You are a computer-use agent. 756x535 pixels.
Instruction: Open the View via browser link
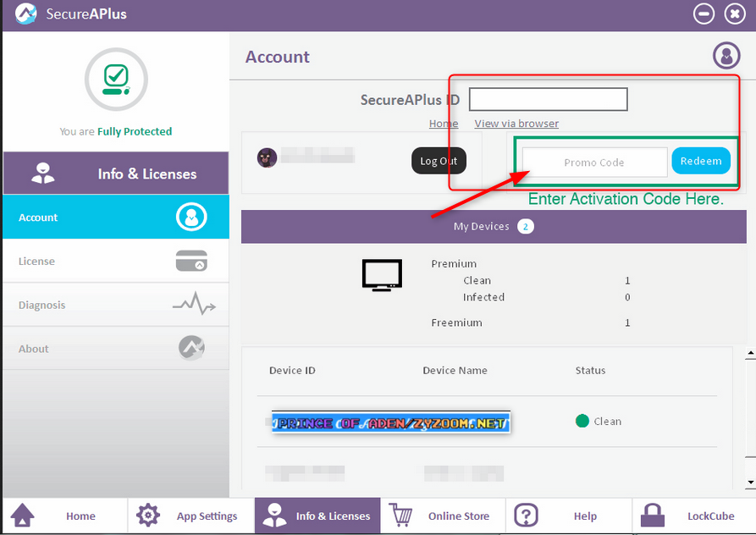coord(516,124)
